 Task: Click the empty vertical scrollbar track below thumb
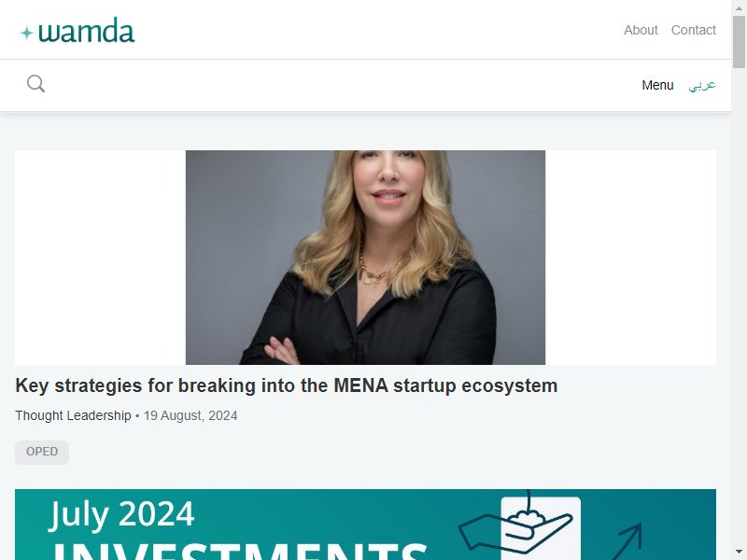(739, 307)
